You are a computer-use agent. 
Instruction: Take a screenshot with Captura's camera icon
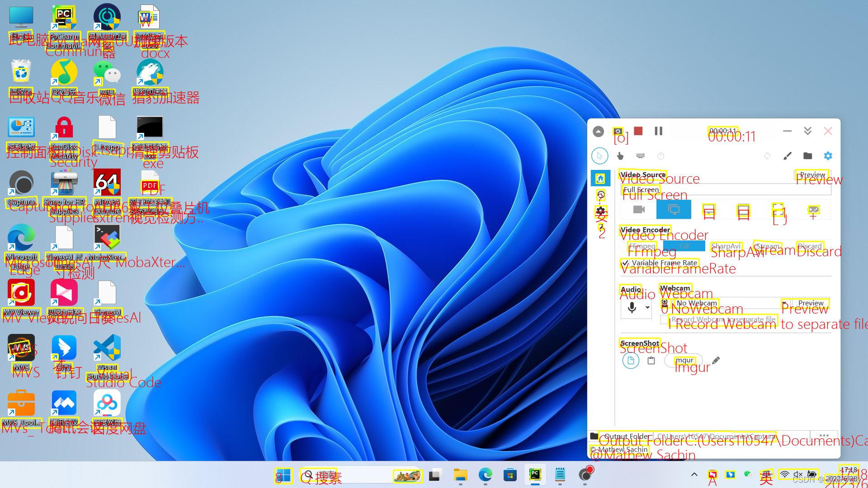618,131
